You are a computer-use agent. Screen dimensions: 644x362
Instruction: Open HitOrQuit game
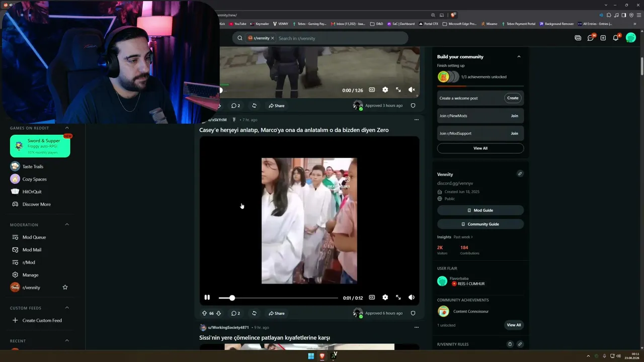(32, 192)
